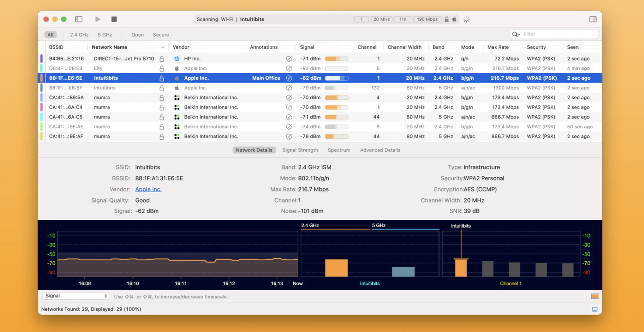Click the blue 5 GHz Intuitibits bar
Viewport: 644px width, 332px height.
(x=403, y=272)
